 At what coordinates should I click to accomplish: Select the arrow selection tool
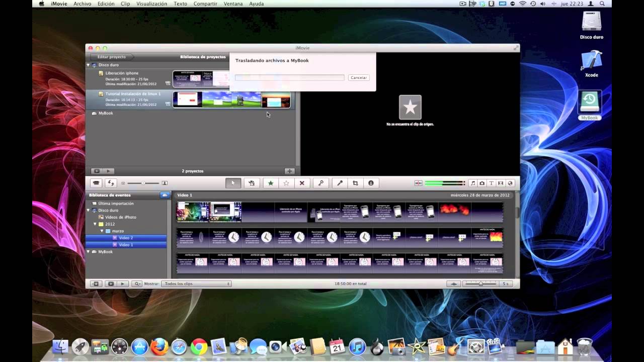(x=233, y=183)
